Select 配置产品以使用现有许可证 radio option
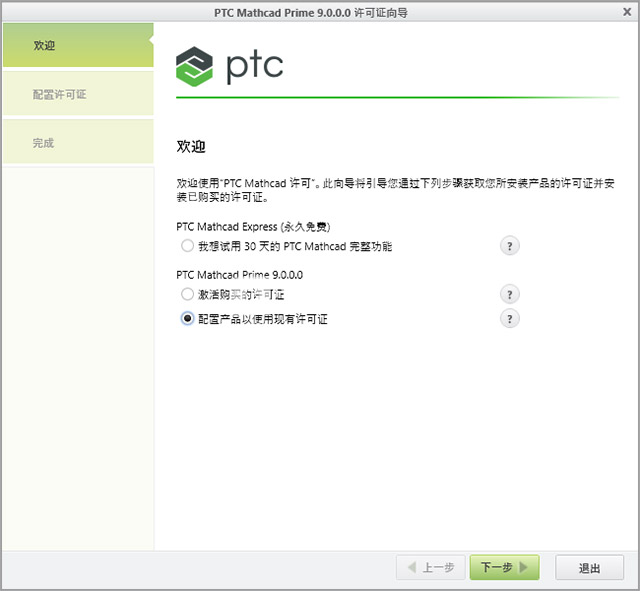 (187, 318)
